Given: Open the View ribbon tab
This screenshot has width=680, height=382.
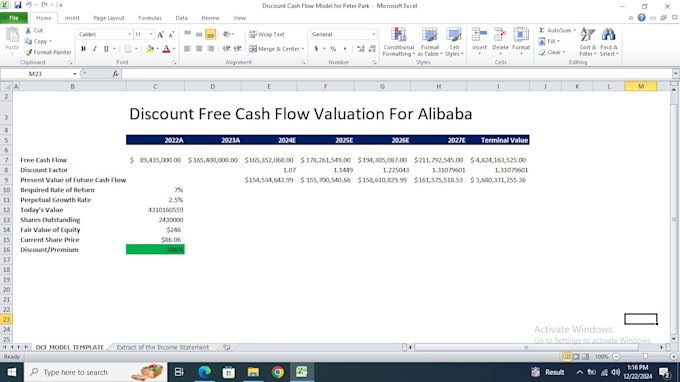Looking at the screenshot, I should pyautogui.click(x=239, y=18).
